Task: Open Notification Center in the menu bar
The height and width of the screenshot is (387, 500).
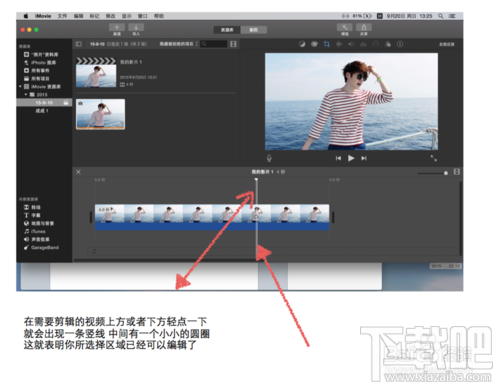Action: 452,16
